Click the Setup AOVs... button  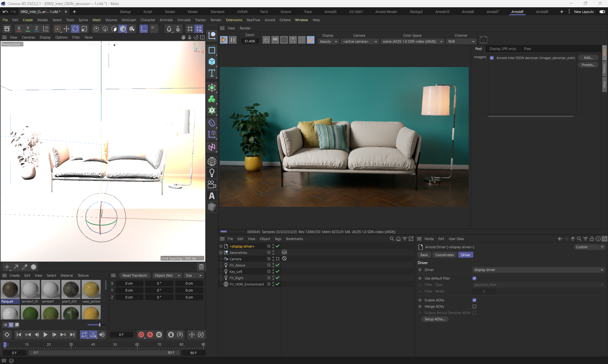[x=434, y=319]
